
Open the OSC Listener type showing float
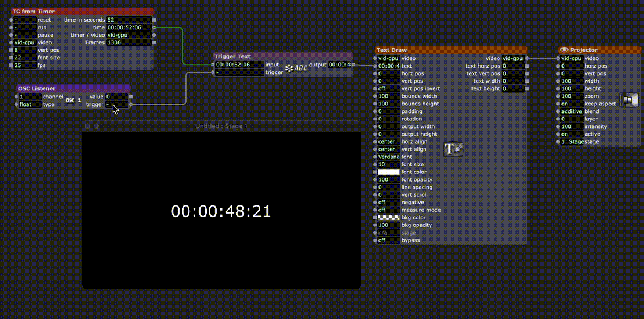click(x=29, y=105)
